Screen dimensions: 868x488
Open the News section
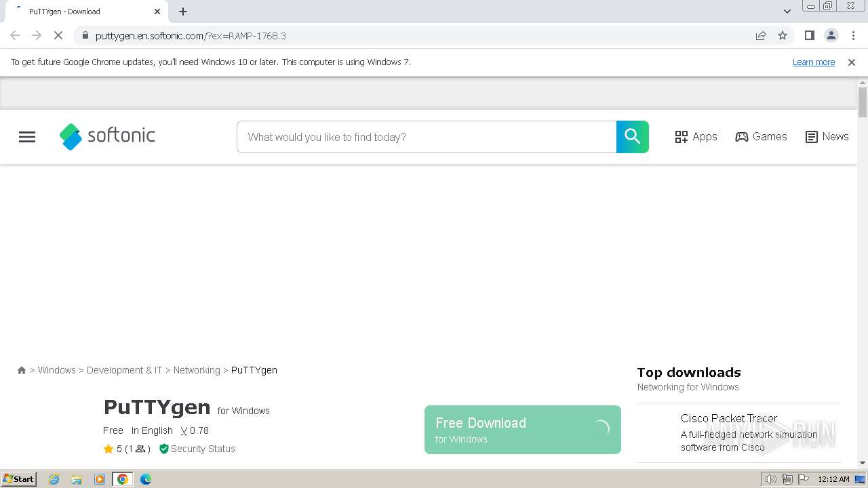click(827, 137)
